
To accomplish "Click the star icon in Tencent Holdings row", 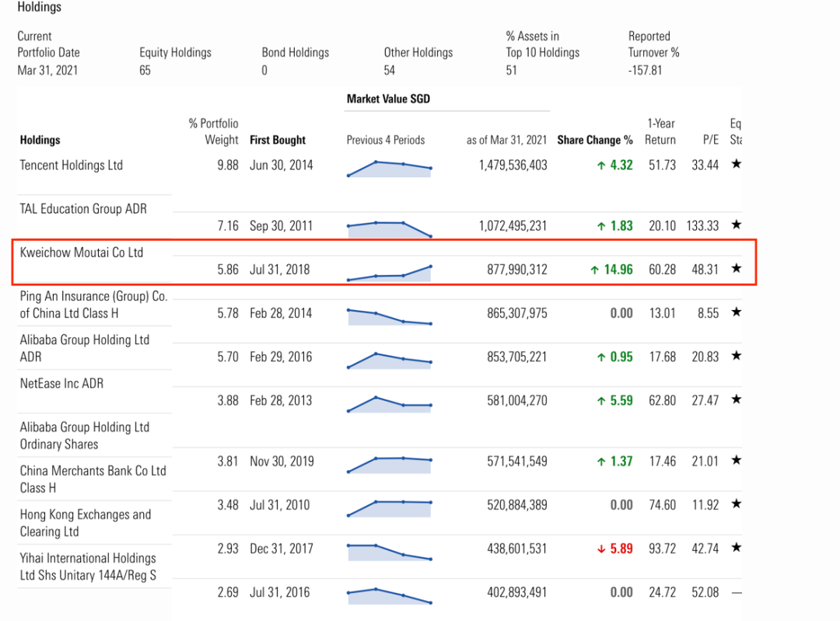I will point(736,165).
